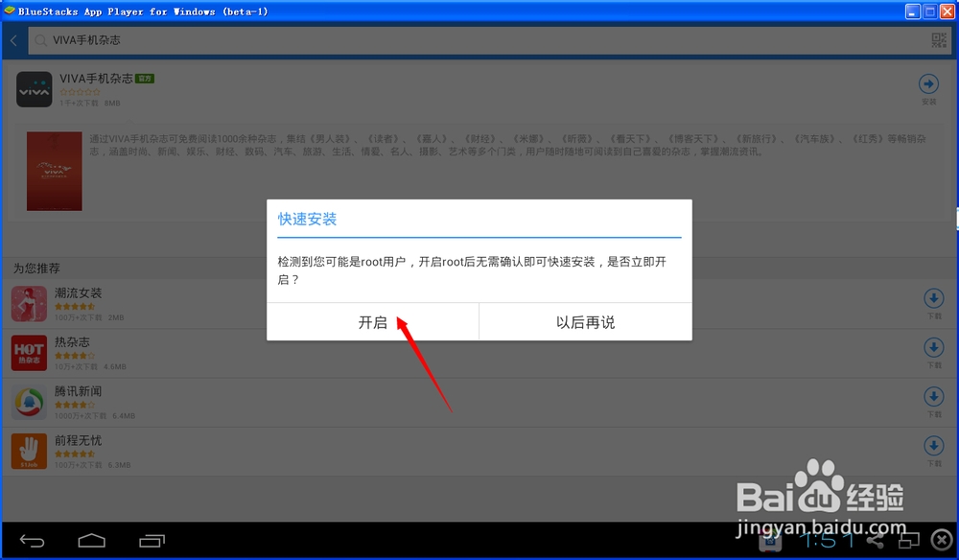
Task: Click the share icon in bottom bar
Action: pyautogui.click(x=875, y=541)
